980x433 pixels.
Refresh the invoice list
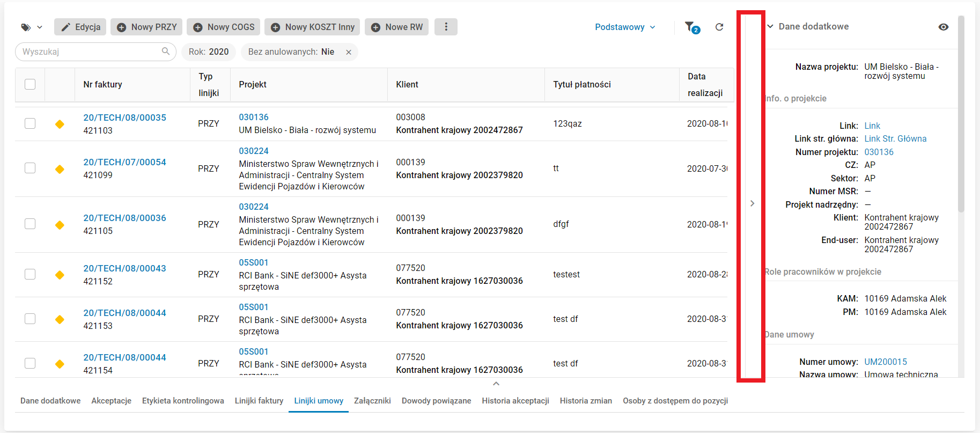pyautogui.click(x=719, y=27)
